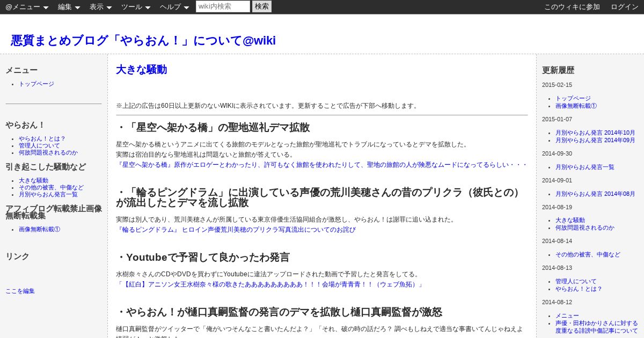This screenshot has height=338, width=644.
Task: Open 大きな騒動 in left menu
Action: pyautogui.click(x=33, y=181)
